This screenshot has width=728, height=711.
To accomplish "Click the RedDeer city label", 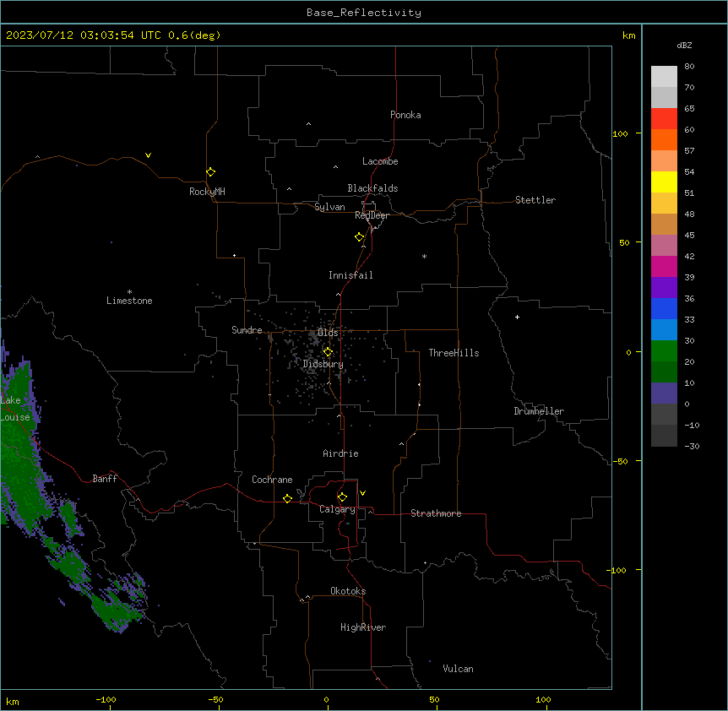I will 372,215.
